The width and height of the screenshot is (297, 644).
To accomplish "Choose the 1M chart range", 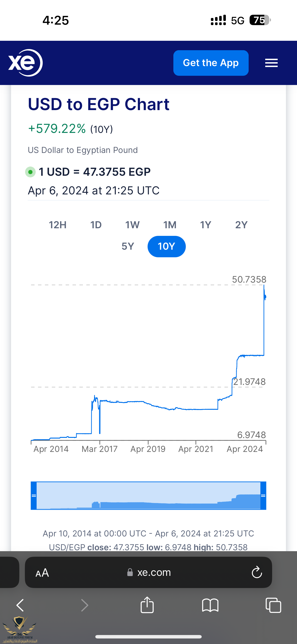I will coord(170,225).
